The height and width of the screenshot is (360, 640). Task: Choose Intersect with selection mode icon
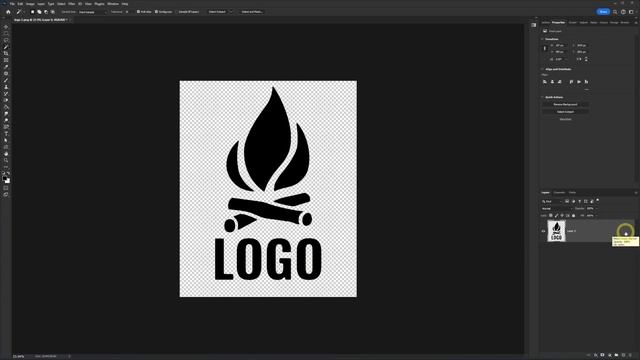[52, 12]
